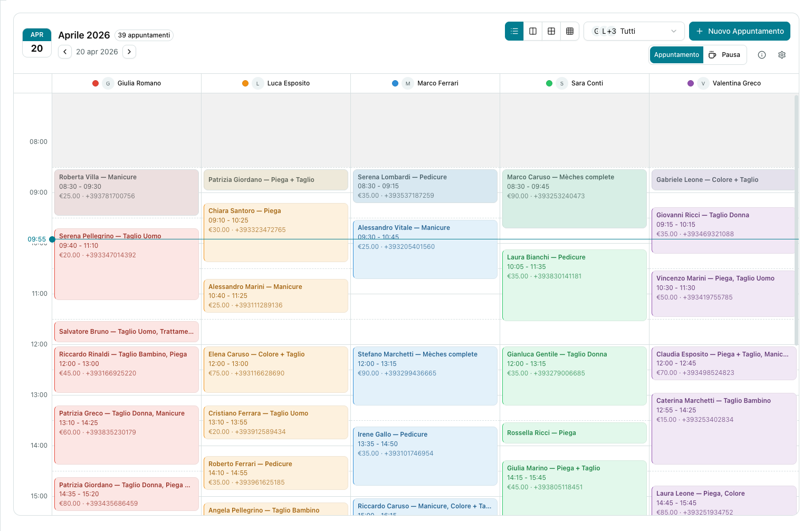Go to previous day arrow

[65, 52]
